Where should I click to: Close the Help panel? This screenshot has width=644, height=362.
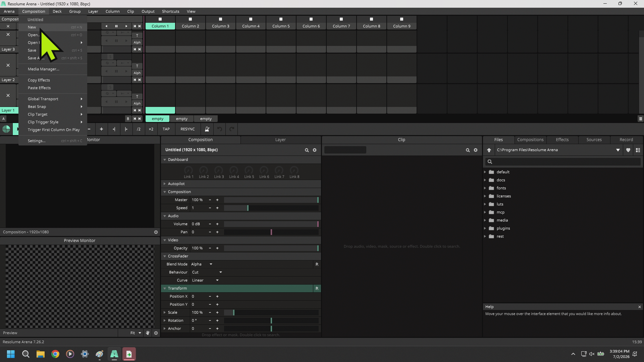(x=640, y=307)
